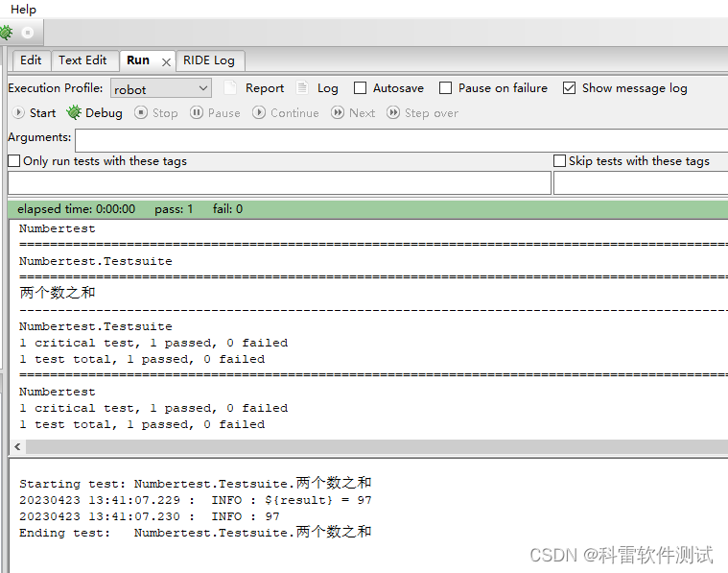Screen dimensions: 728x573
Task: Click the Report document icon
Action: (230, 88)
